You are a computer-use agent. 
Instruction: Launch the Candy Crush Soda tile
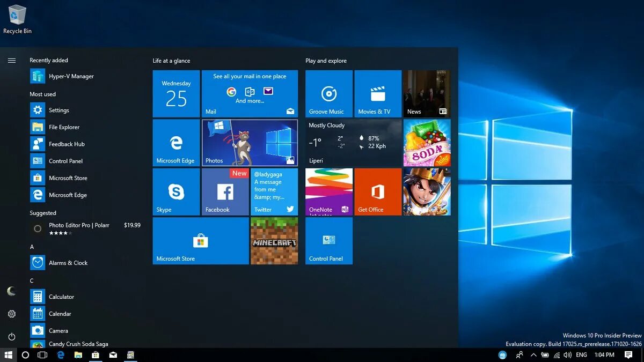[x=427, y=143]
